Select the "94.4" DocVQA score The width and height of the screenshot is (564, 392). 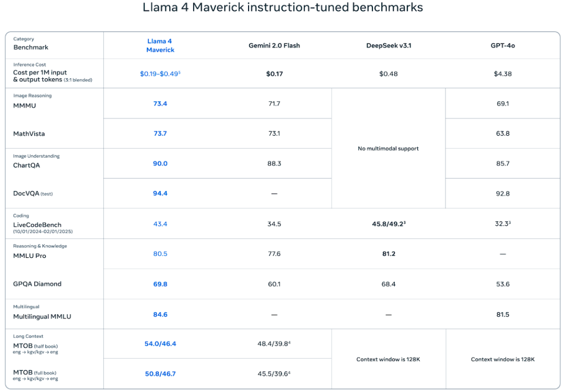(x=160, y=194)
